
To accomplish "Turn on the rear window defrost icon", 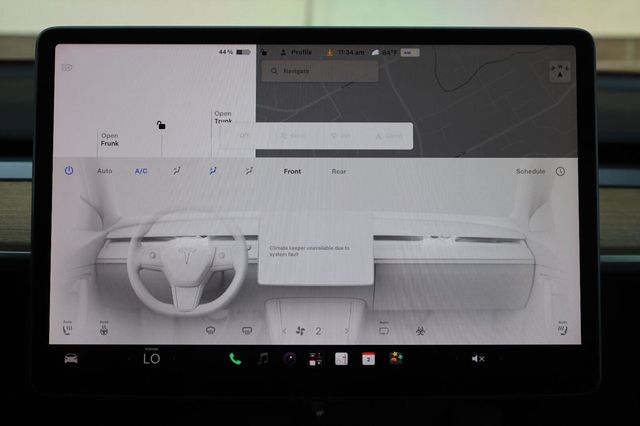I will [x=247, y=331].
